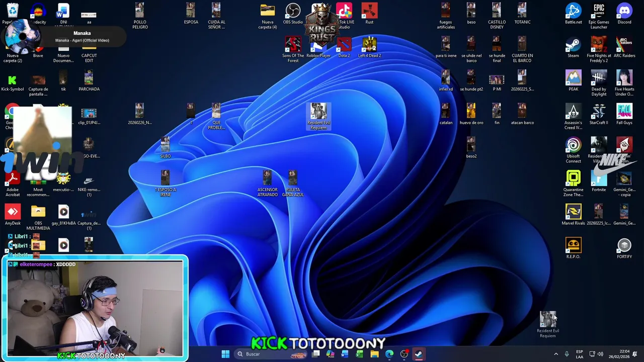
Task: Launch Five Nights at Freddy's 2
Action: point(599,50)
